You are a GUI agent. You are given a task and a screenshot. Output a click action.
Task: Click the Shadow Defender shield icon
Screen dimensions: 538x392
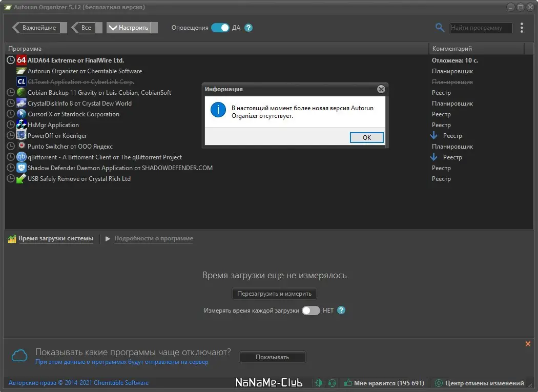coord(22,168)
